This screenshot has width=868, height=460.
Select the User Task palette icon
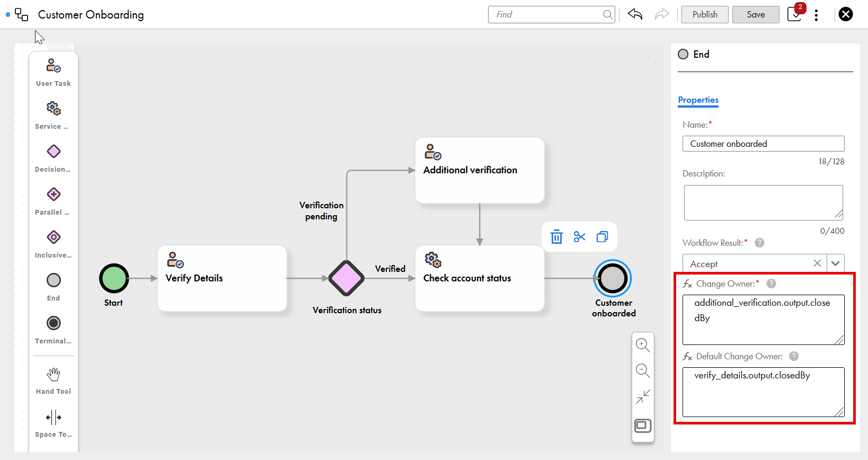[x=54, y=66]
